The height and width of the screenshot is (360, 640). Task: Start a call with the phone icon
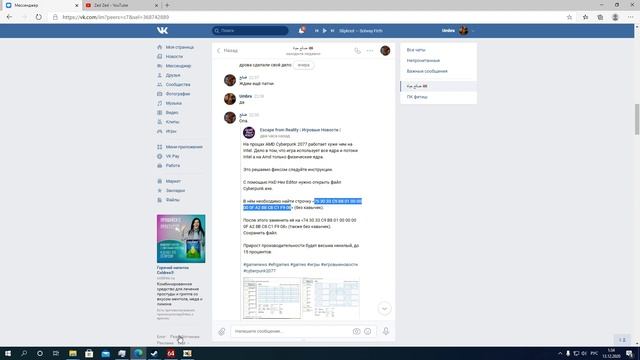(357, 51)
